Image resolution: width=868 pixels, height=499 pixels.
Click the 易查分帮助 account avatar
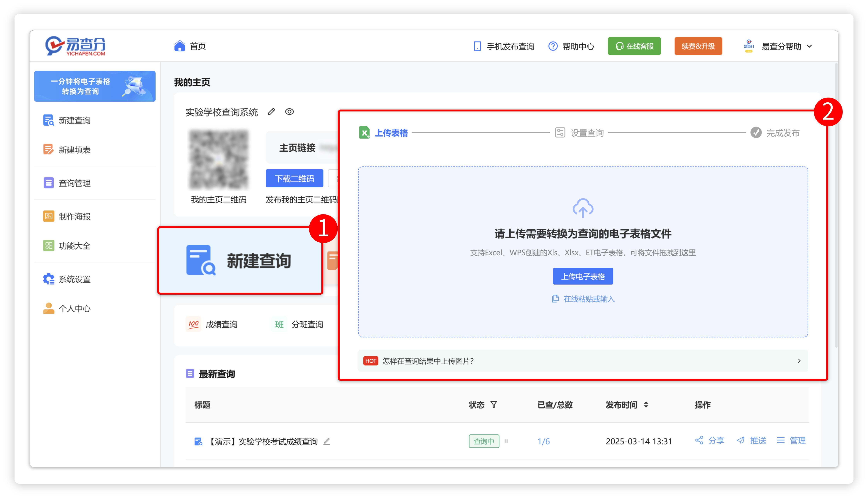click(x=749, y=46)
